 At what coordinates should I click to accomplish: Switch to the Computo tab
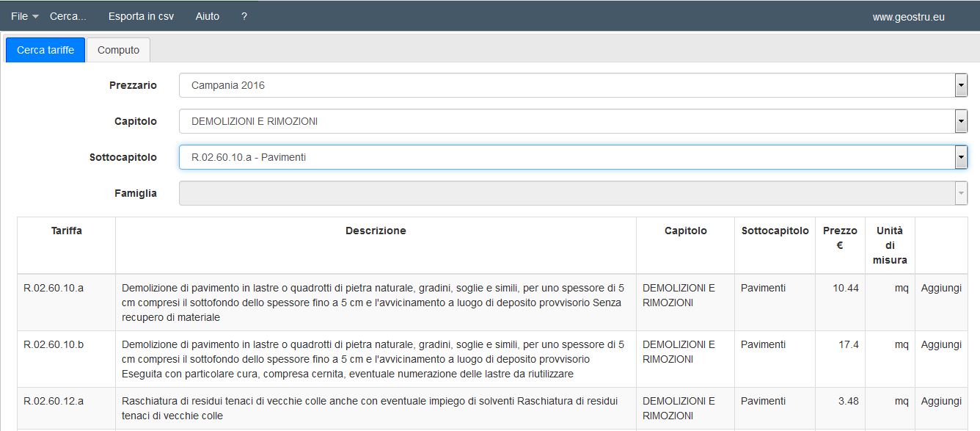(x=118, y=50)
